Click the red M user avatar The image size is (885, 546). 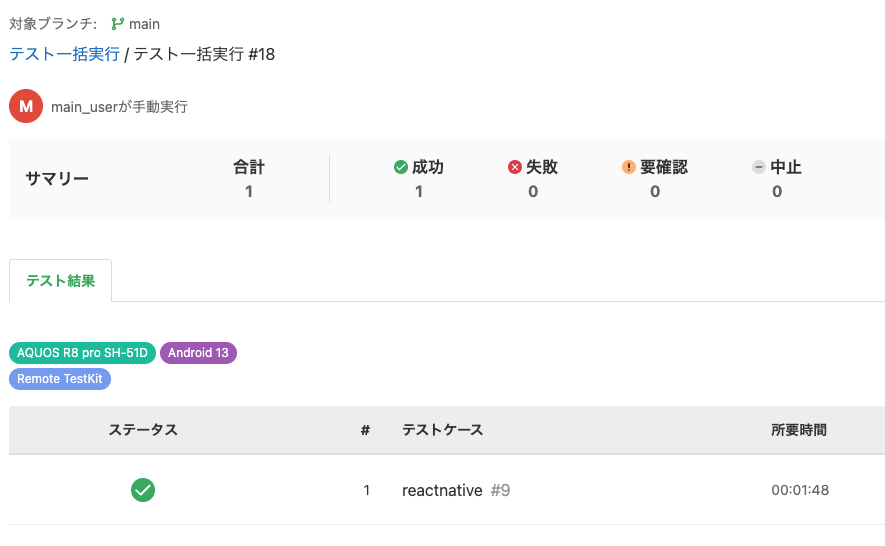click(x=26, y=106)
